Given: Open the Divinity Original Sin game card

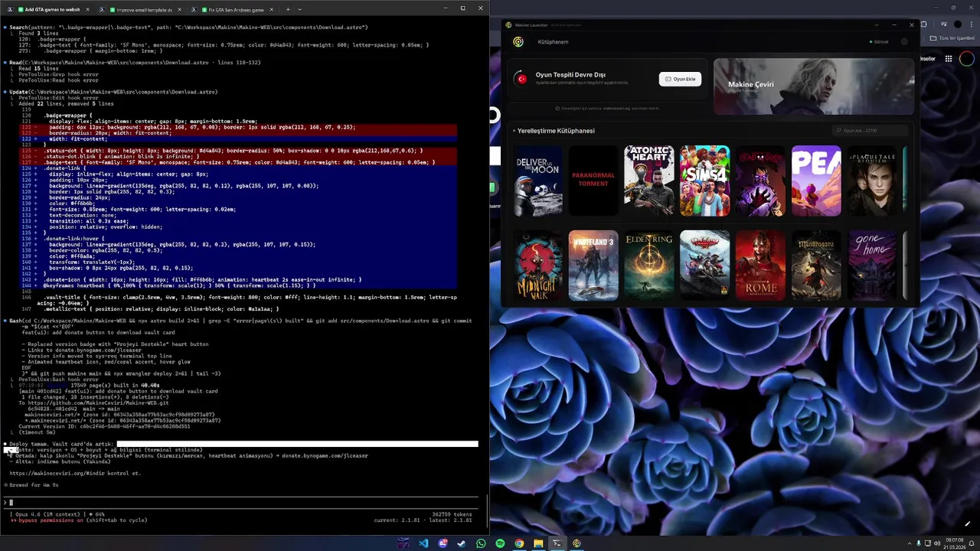Looking at the screenshot, I should click(704, 266).
